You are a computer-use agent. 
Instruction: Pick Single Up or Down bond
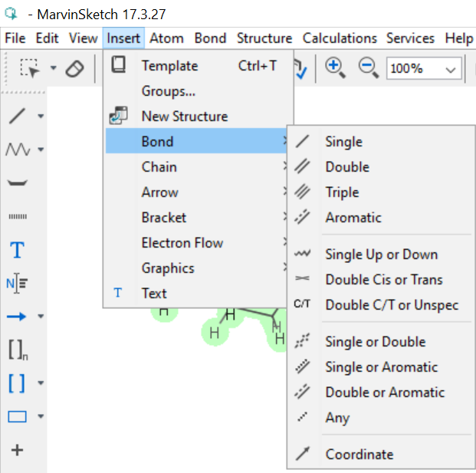pyautogui.click(x=381, y=255)
